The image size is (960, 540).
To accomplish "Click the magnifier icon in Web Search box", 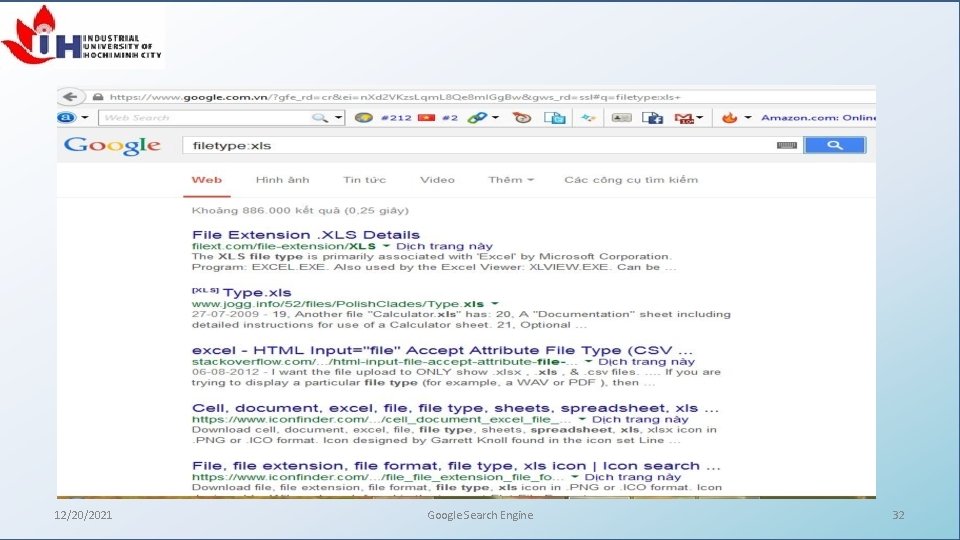I will tap(320, 118).
